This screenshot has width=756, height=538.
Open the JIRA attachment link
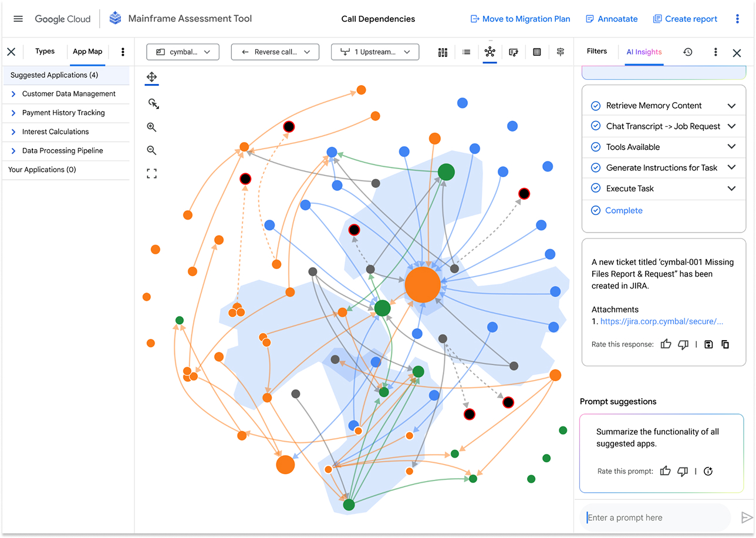click(x=662, y=321)
